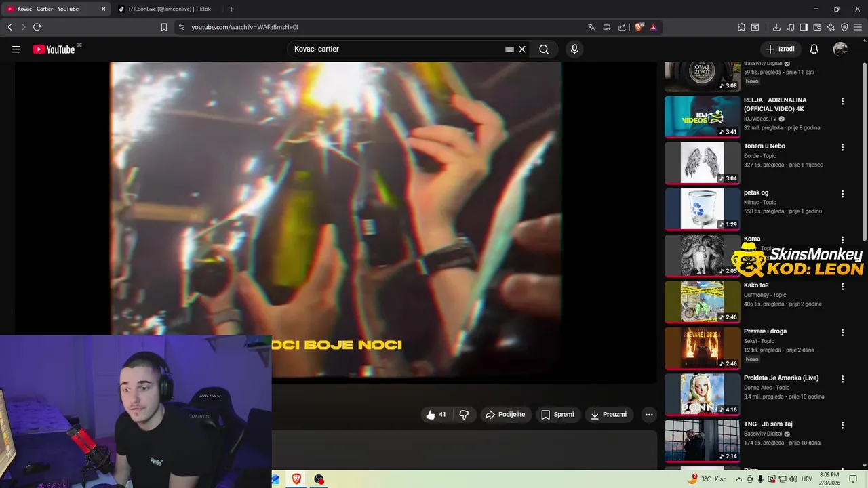
Task: Open Brave in the Windows taskbar
Action: point(296,479)
